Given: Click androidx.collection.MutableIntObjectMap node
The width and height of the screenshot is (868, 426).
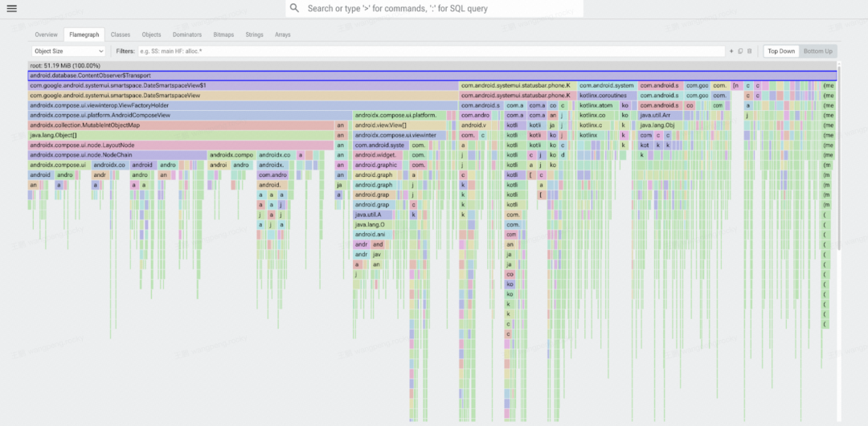Looking at the screenshot, I should pyautogui.click(x=181, y=125).
